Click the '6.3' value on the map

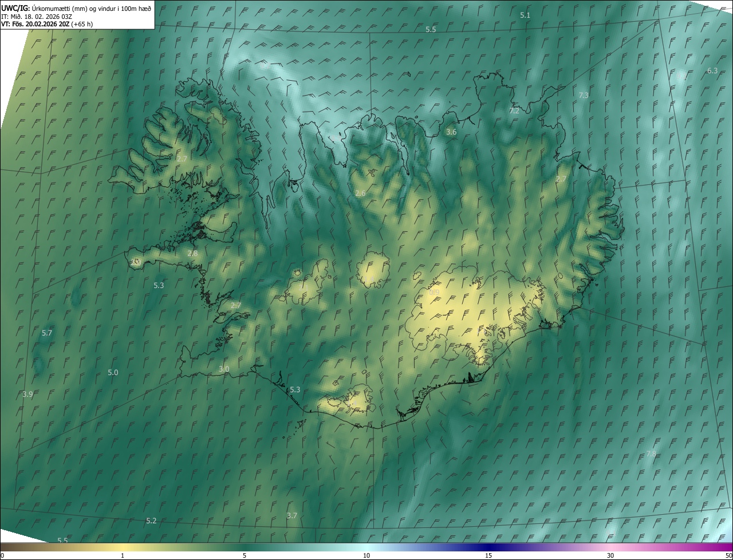point(712,70)
